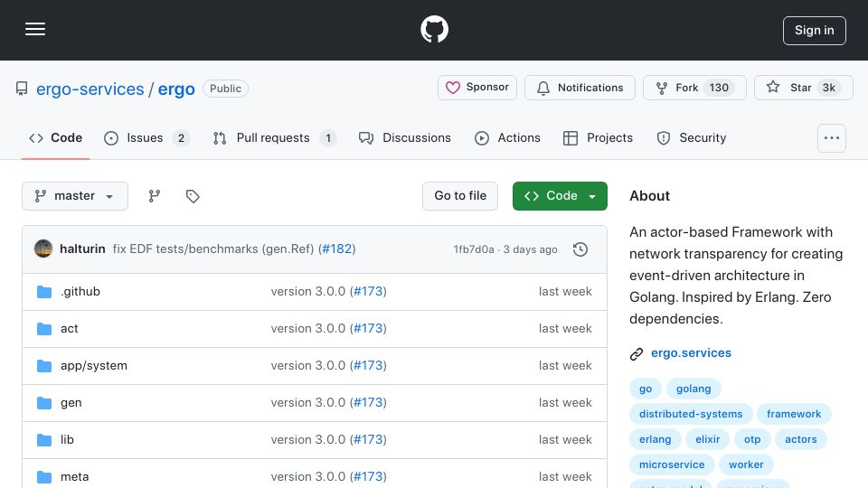This screenshot has height=488, width=868.
Task: View commit 1fb7d0a details
Action: pos(474,249)
